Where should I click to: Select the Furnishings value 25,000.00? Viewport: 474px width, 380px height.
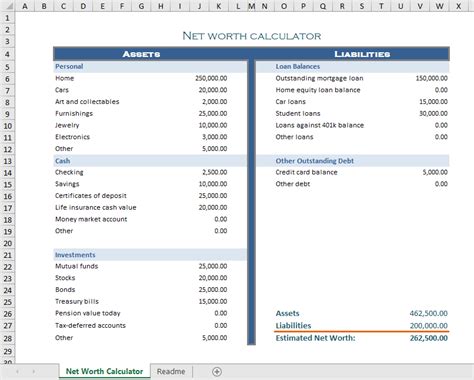tap(213, 113)
